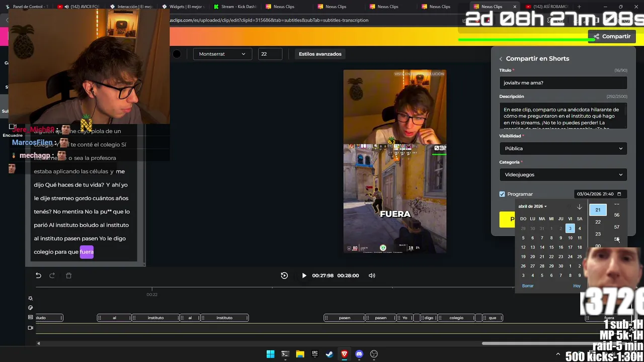Click Hoy in the date picker

[577, 286]
